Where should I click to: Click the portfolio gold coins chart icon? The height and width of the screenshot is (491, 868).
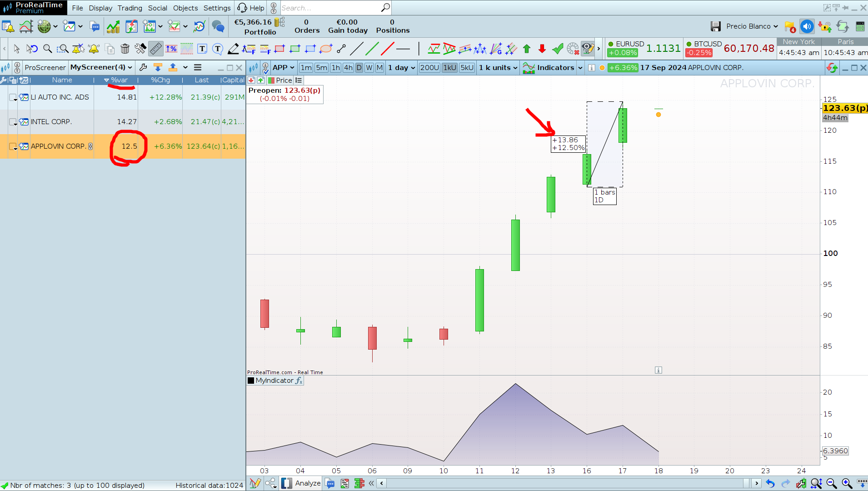pos(113,26)
